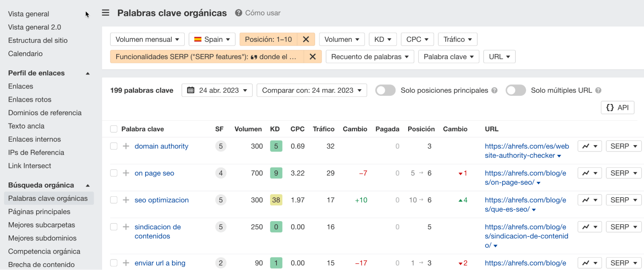Image resolution: width=644 pixels, height=270 pixels.
Task: Click the API button
Action: point(617,107)
